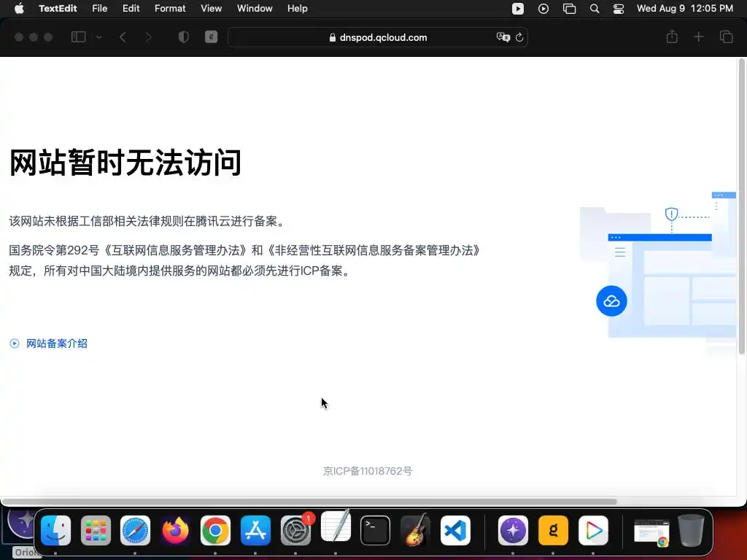Open the Trash in the Dock

[x=692, y=531]
